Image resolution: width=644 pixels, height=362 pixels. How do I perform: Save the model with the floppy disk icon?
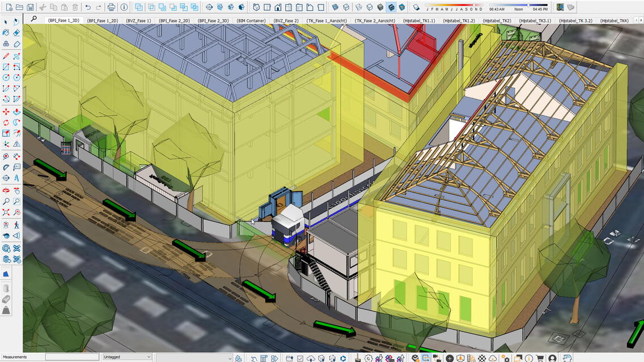[31, 7]
